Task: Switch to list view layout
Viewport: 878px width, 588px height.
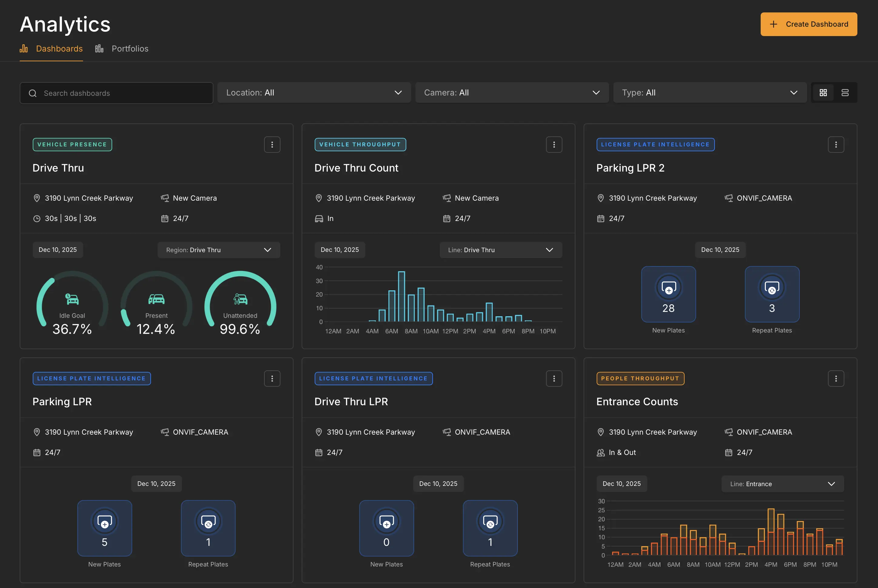Action: [845, 92]
